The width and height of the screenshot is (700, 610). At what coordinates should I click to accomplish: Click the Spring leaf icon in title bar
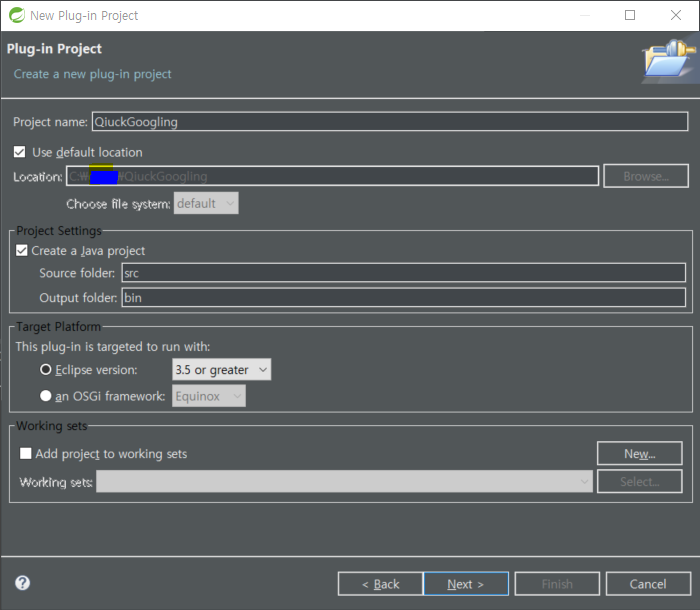pyautogui.click(x=17, y=15)
